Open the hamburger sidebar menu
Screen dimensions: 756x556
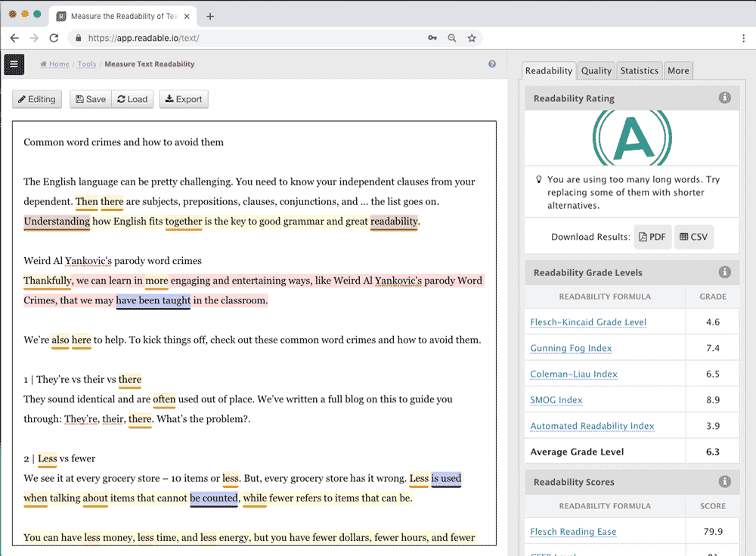[x=14, y=64]
